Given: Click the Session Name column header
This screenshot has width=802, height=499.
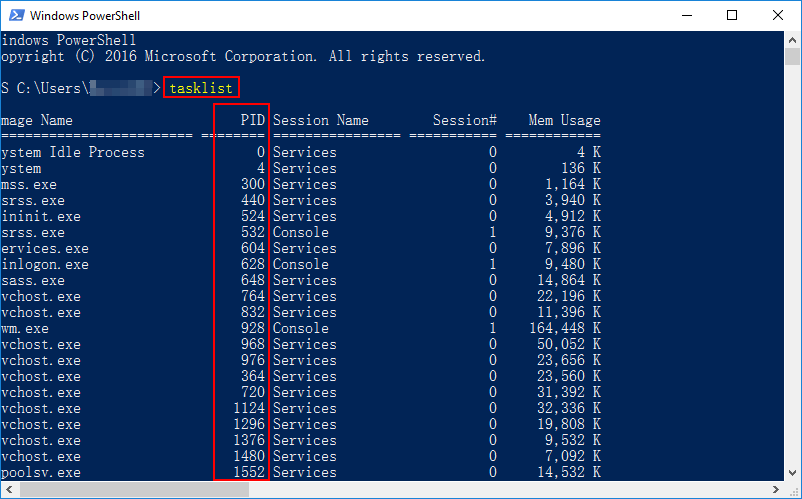Looking at the screenshot, I should (321, 120).
